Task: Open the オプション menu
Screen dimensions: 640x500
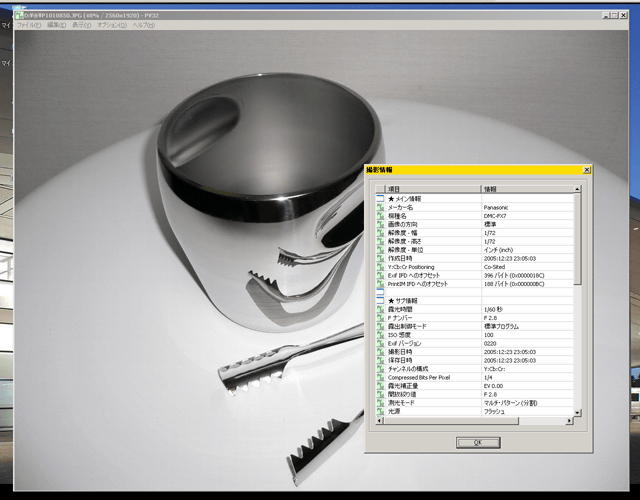Action: pyautogui.click(x=112, y=25)
